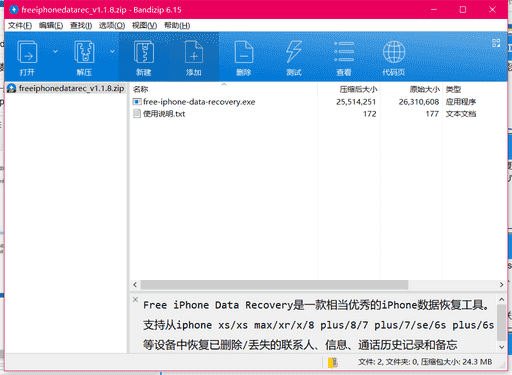Open the 查找(I) menu
Image resolution: width=512 pixels, height=375 pixels.
click(81, 26)
